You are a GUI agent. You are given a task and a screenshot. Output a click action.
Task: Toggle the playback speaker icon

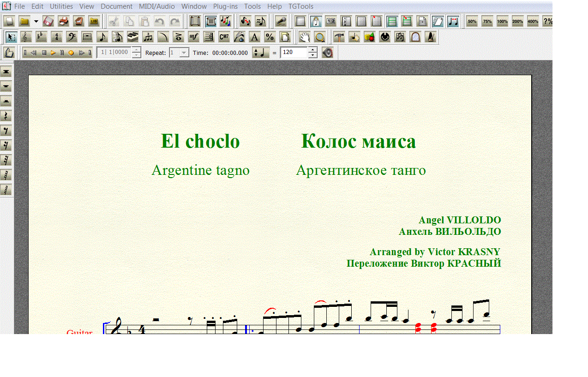pyautogui.click(x=328, y=53)
